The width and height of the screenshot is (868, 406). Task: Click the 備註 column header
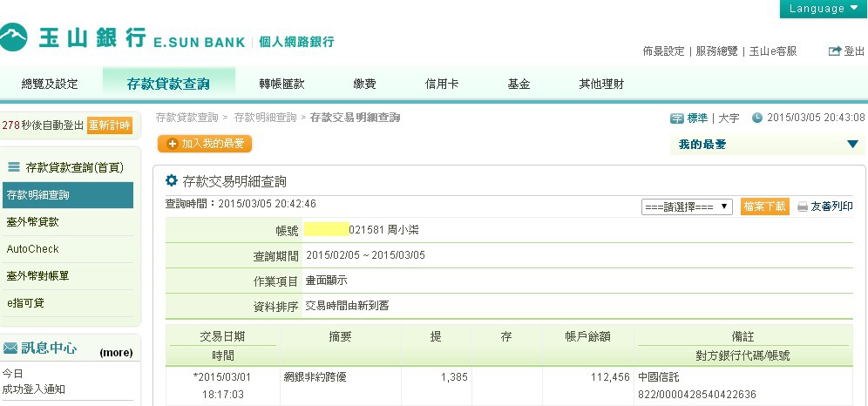[x=743, y=337]
